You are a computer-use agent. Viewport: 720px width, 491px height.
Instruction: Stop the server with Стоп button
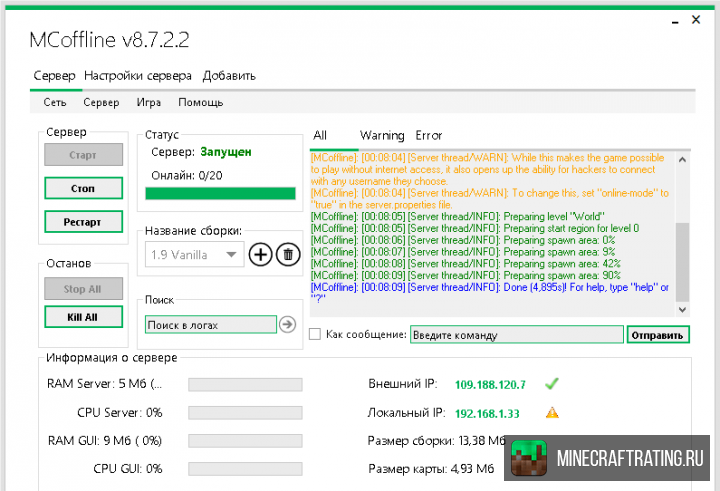84,188
